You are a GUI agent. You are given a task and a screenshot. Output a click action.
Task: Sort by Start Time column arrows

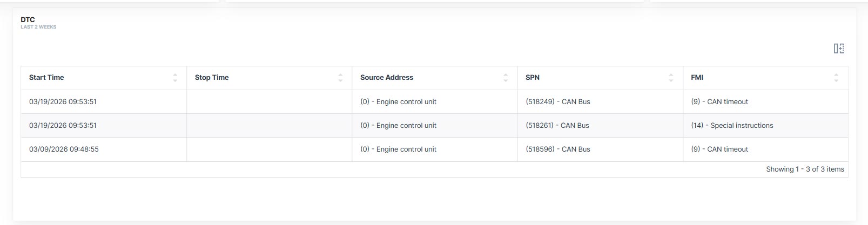tap(175, 78)
